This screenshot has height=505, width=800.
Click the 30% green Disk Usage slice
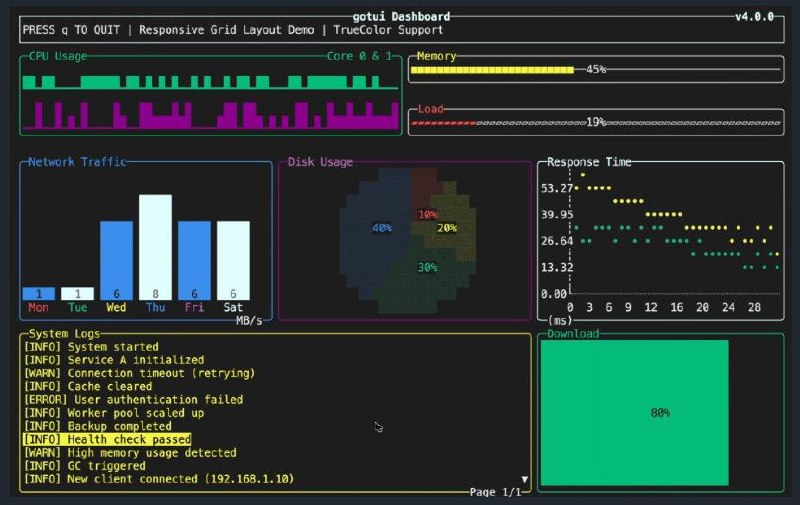point(426,270)
